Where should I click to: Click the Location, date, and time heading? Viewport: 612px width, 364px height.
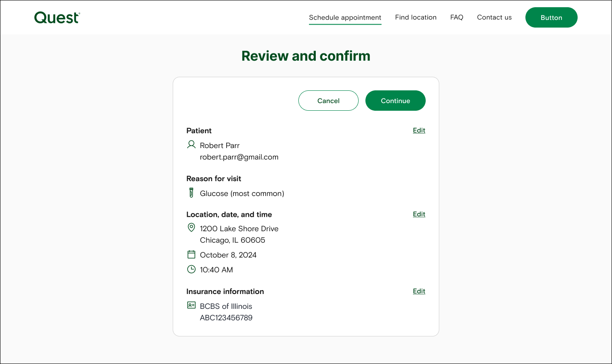pyautogui.click(x=229, y=215)
